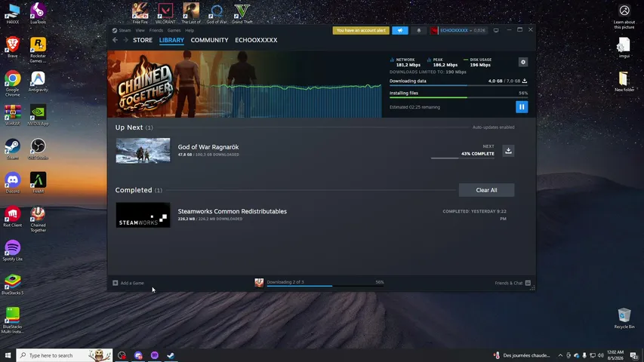Start God of War Ragnarök download now
The width and height of the screenshot is (644, 362).
(508, 151)
